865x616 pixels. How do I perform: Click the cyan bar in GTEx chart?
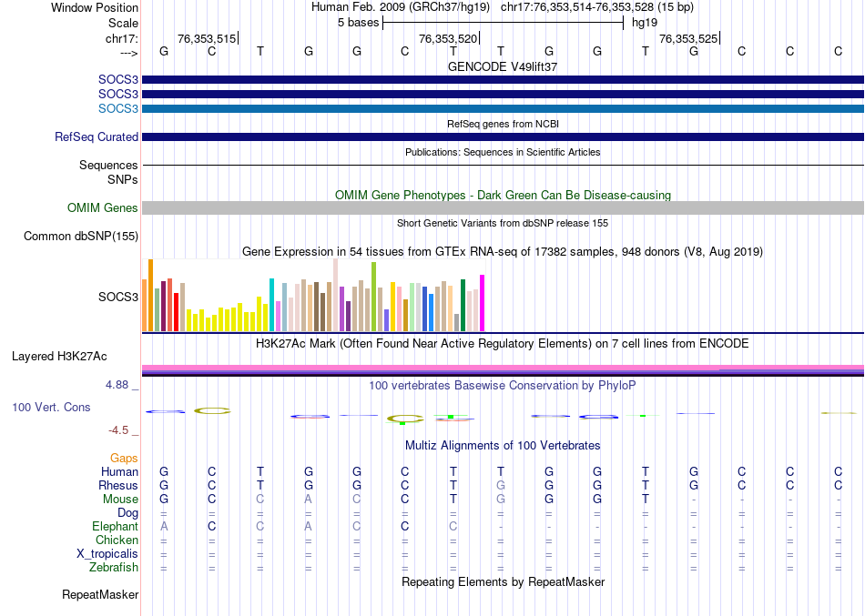pyautogui.click(x=272, y=305)
